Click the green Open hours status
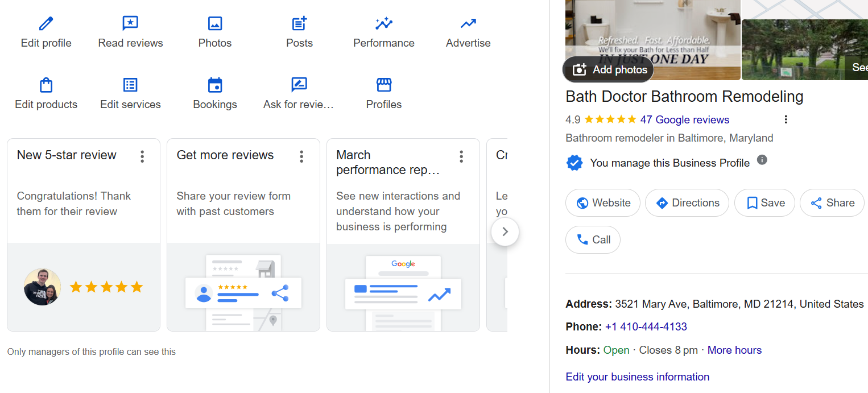 coord(617,350)
